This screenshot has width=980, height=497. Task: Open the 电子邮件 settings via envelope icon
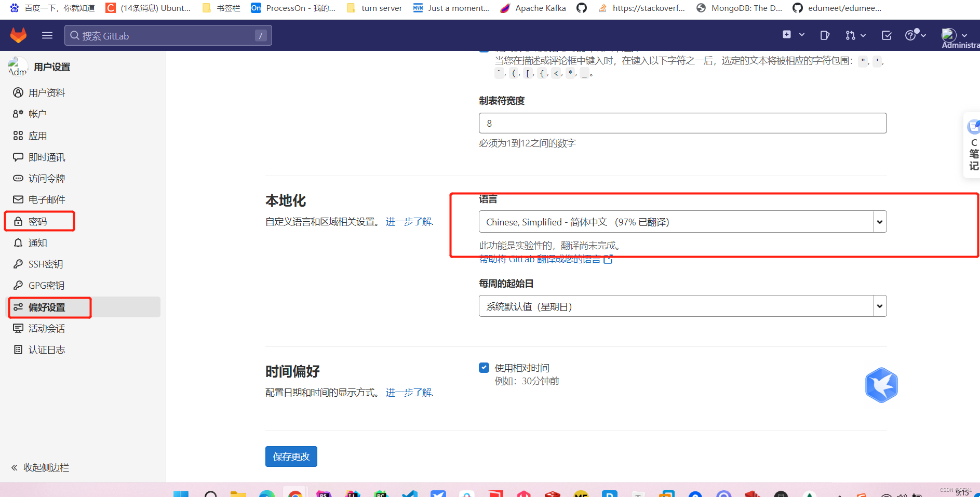point(18,199)
